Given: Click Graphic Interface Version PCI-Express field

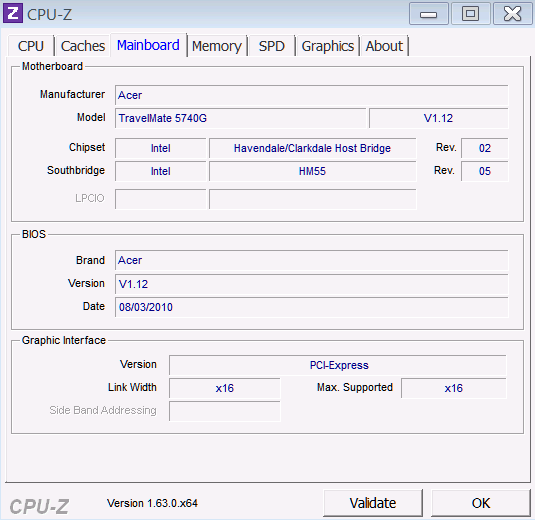Looking at the screenshot, I should click(338, 365).
